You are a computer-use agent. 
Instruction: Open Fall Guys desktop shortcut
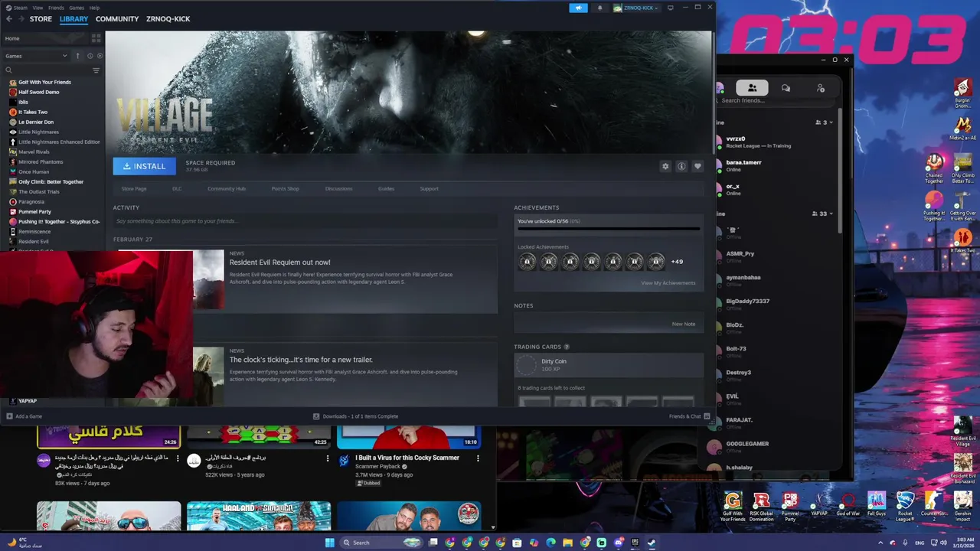point(877,505)
